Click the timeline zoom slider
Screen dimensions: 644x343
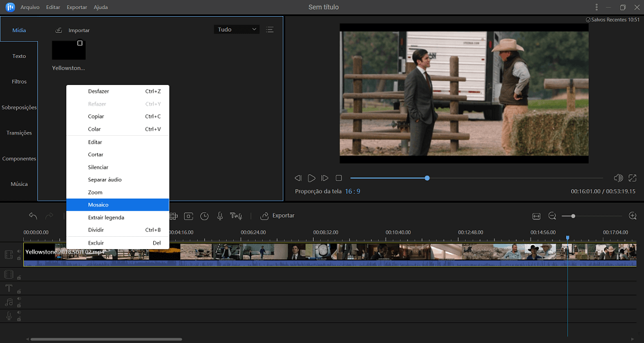592,216
